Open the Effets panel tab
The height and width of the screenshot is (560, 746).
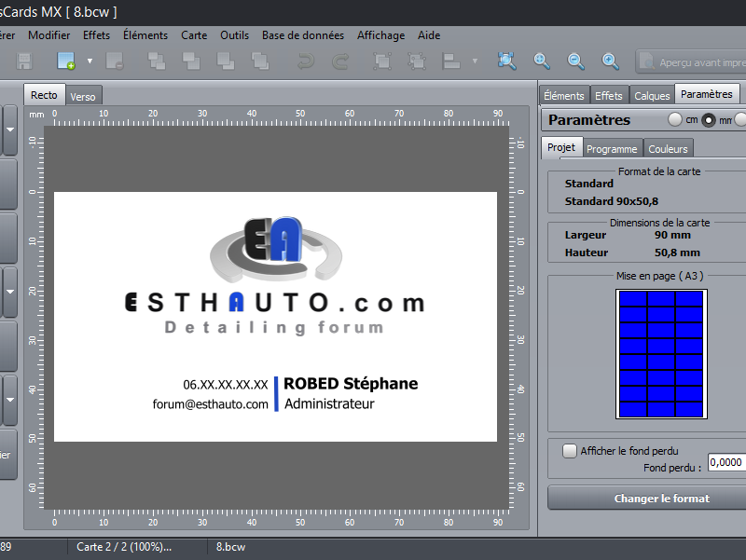[609, 96]
